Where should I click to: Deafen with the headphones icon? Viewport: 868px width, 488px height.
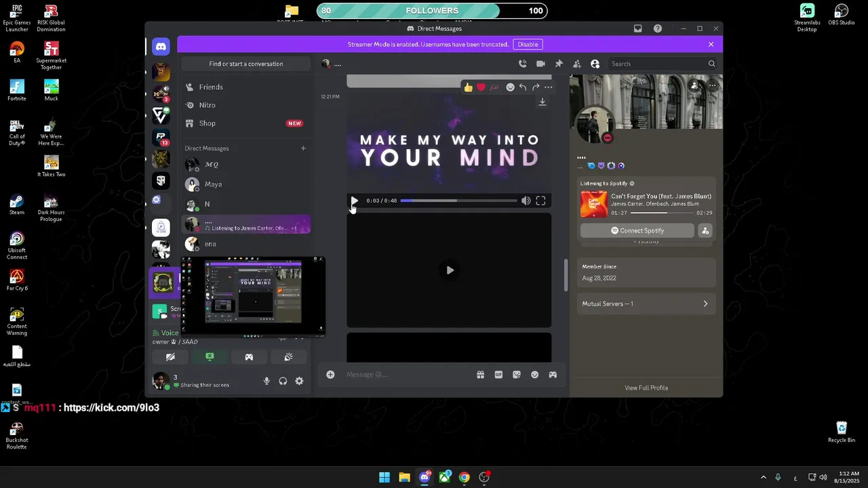coord(283,381)
